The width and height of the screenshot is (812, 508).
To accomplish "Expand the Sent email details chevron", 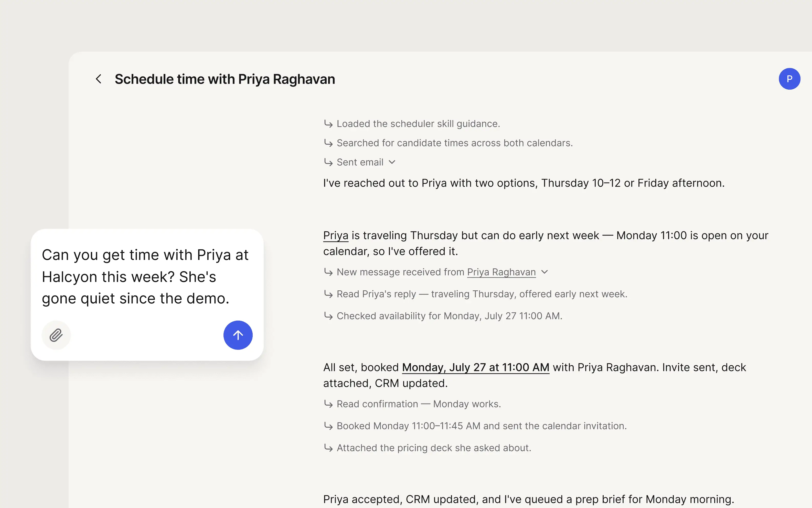I will [392, 162].
